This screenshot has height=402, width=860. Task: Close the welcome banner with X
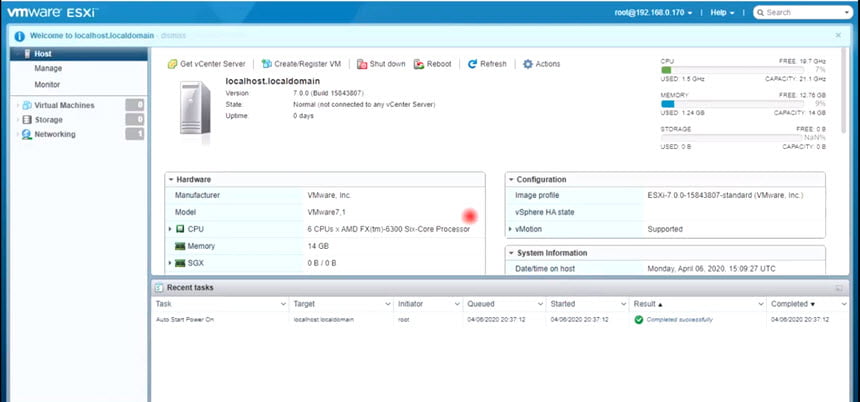pos(838,35)
